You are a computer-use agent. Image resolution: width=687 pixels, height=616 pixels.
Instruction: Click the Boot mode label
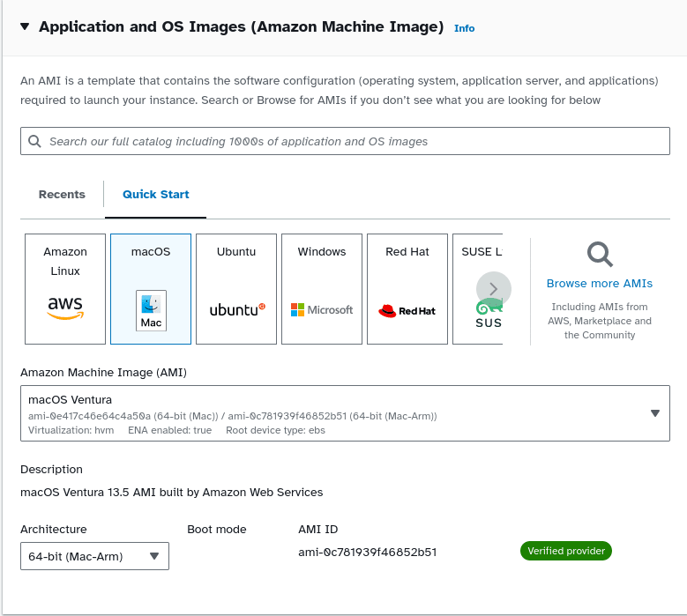coord(216,530)
